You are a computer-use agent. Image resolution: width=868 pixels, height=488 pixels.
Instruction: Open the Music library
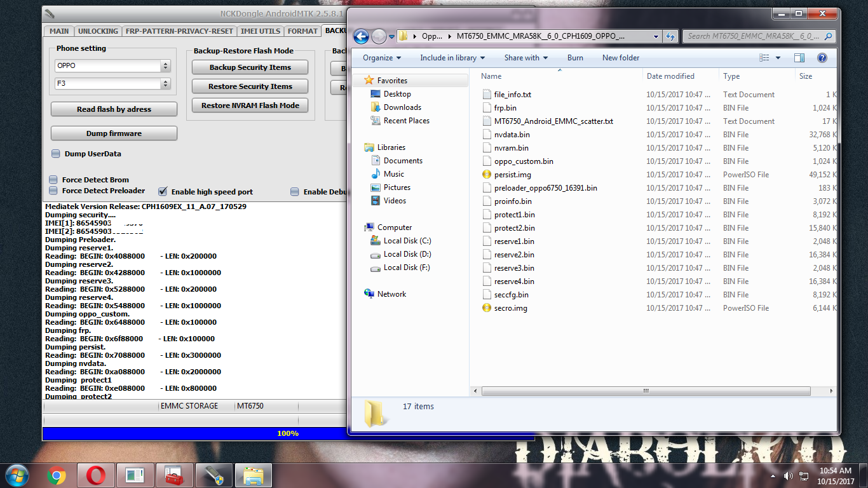(393, 174)
